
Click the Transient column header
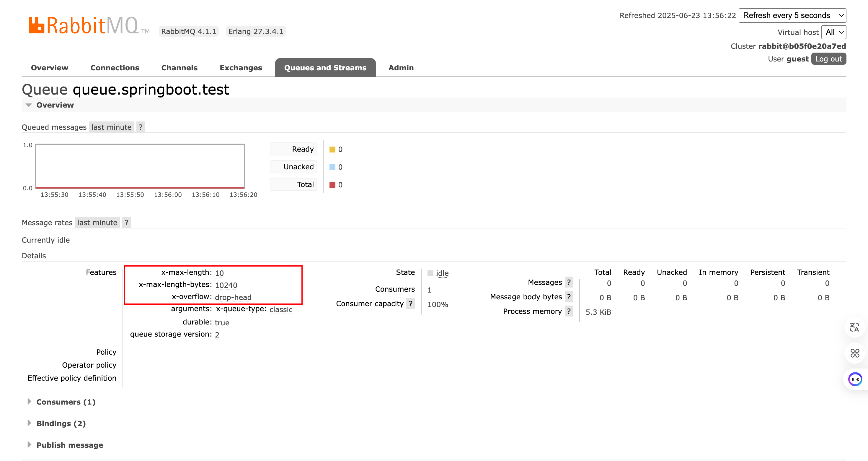click(x=813, y=272)
